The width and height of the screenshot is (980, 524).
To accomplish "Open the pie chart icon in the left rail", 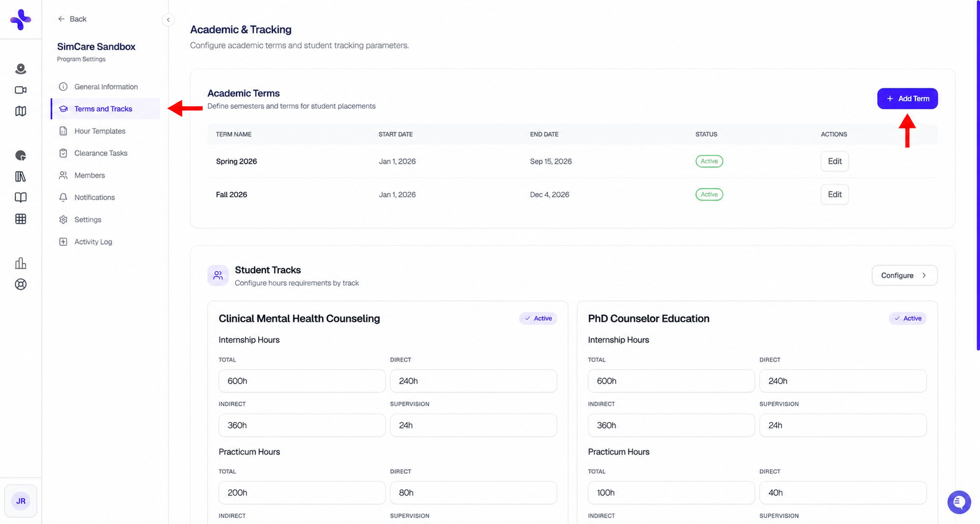I will point(21,155).
